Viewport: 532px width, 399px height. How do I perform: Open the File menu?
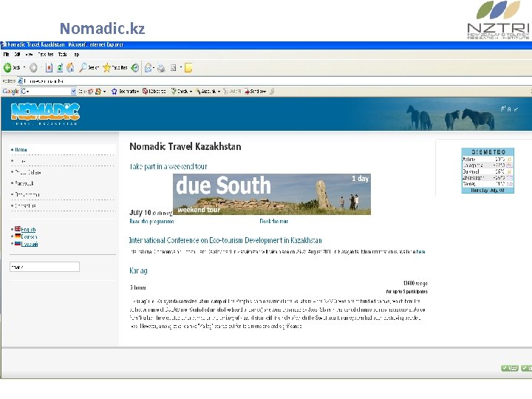pos(6,54)
